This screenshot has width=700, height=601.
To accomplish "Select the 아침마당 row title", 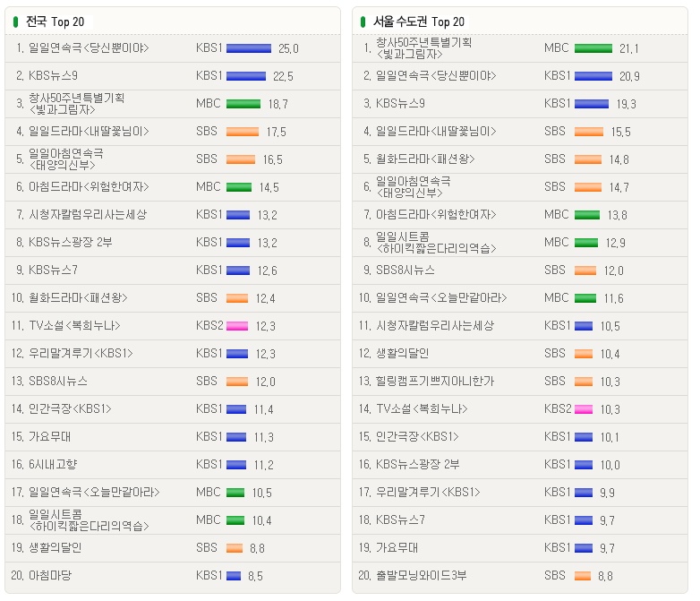I will click(x=49, y=576).
